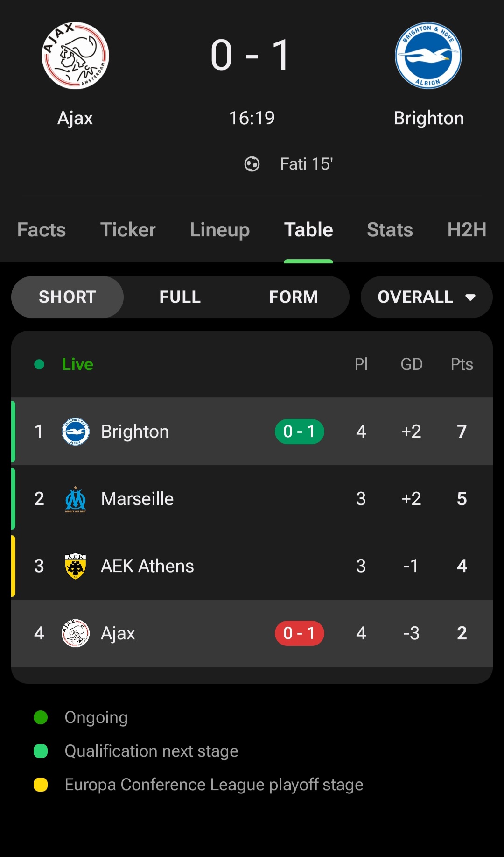
Task: Tap the Brighton crest in the match header
Action: (428, 56)
